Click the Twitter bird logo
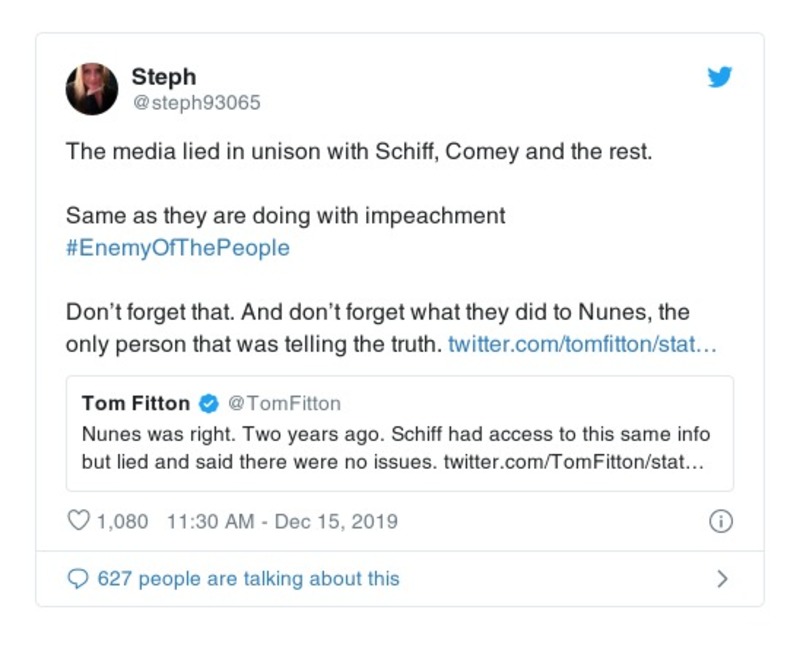Image resolution: width=800 pixels, height=654 pixels. pos(720,77)
